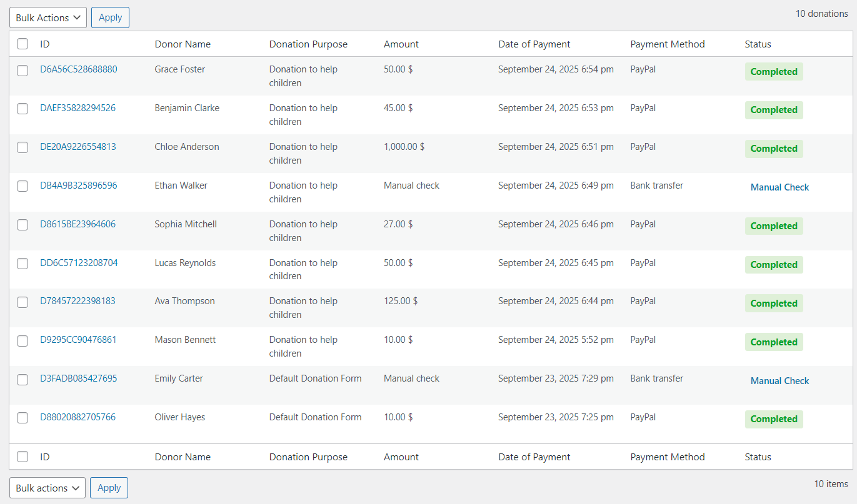Open the Bulk Actions dropdown at the top
Viewport: 857px width, 504px height.
[48, 17]
